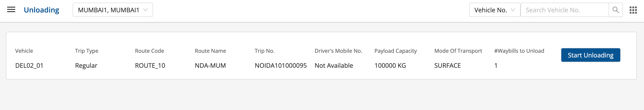
Task: Click trip number NOIDA101000095
Action: pos(281,65)
